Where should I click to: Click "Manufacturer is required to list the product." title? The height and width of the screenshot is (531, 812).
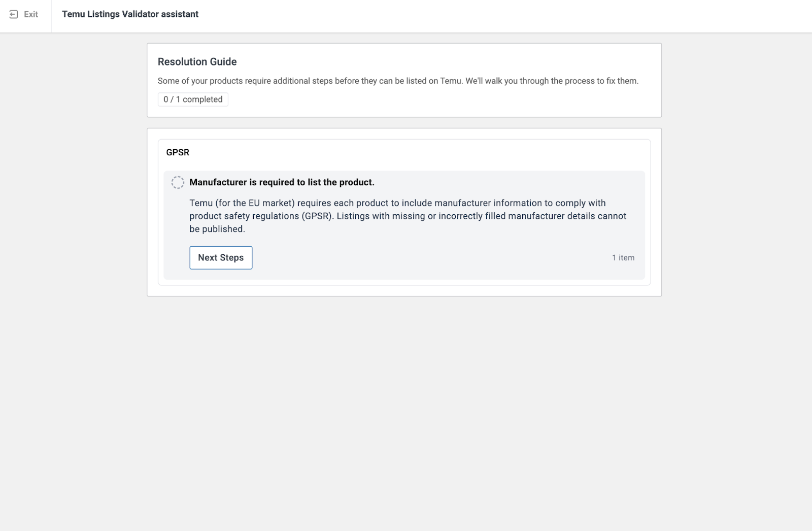pyautogui.click(x=282, y=182)
